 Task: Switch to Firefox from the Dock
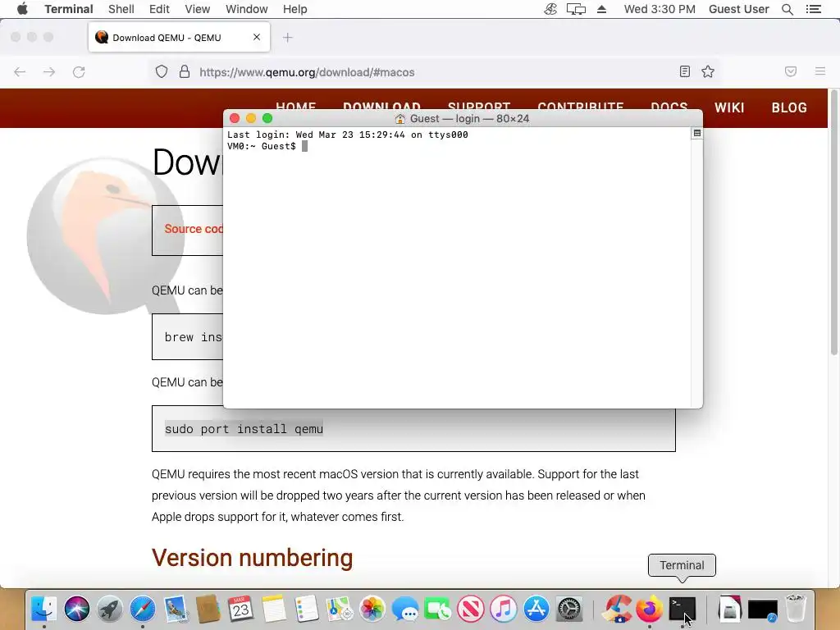[650, 609]
